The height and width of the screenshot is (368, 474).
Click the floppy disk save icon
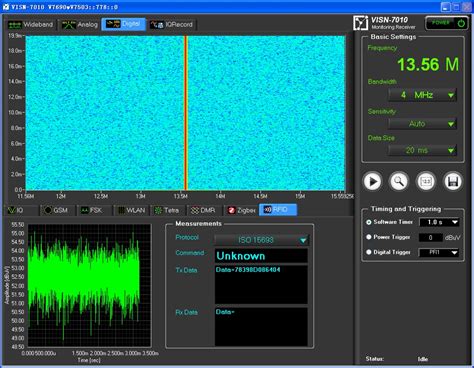click(452, 182)
